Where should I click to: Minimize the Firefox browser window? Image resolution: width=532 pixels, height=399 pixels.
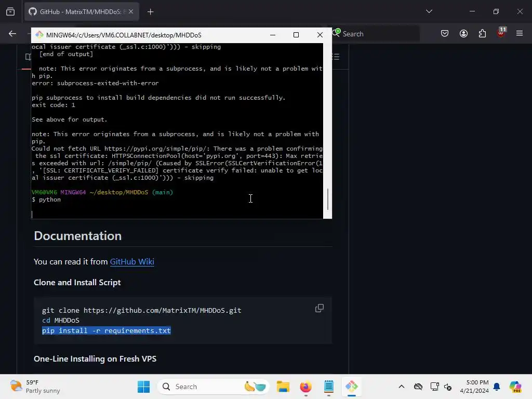click(x=472, y=11)
